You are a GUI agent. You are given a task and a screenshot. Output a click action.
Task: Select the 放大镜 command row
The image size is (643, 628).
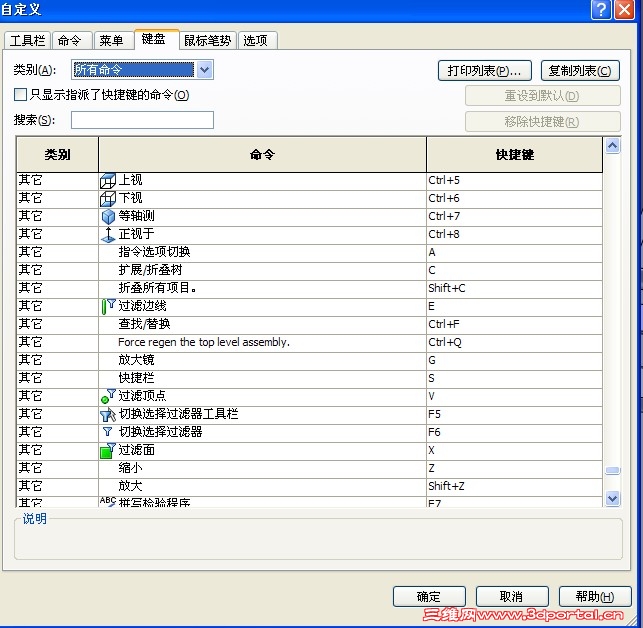click(x=310, y=360)
